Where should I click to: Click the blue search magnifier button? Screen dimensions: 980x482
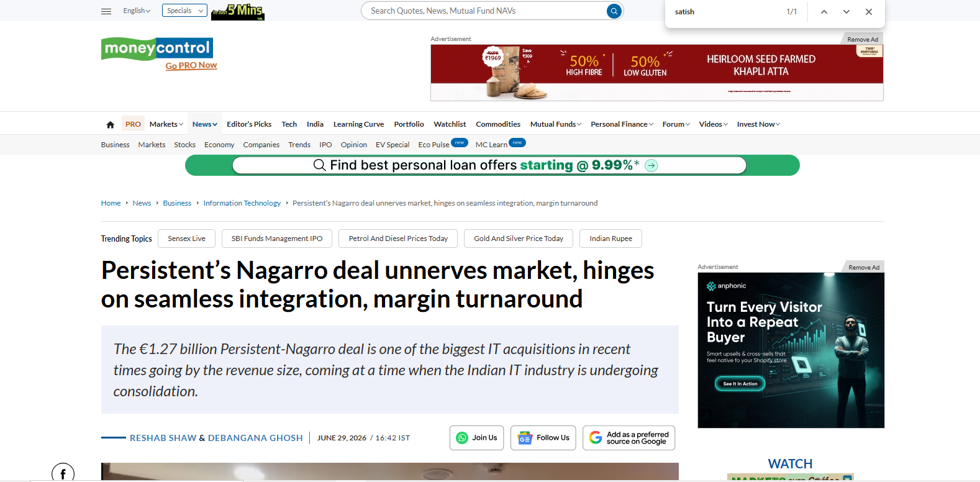pyautogui.click(x=614, y=11)
